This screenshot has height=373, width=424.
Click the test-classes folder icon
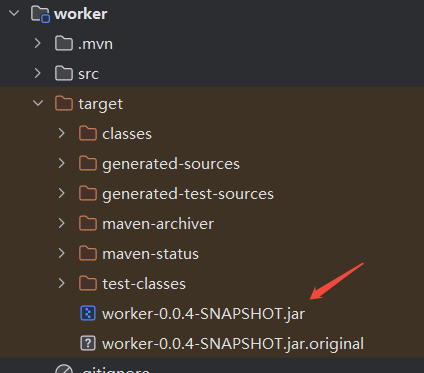point(88,283)
